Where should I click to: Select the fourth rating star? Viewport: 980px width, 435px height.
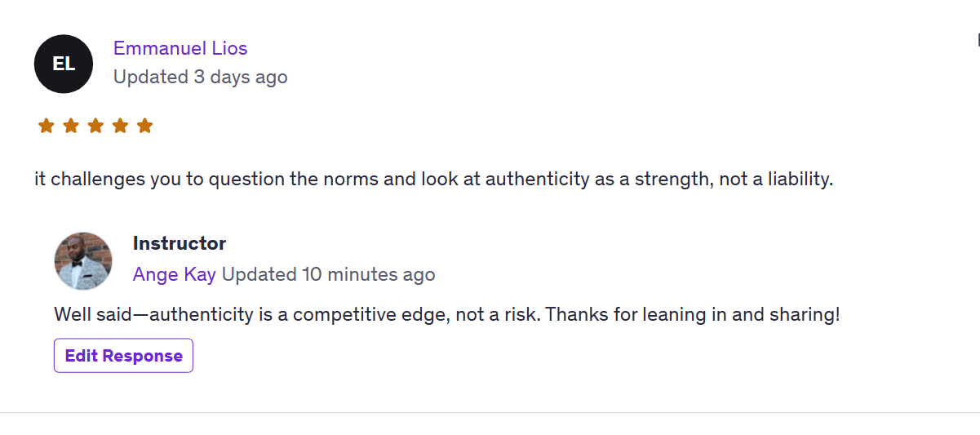pyautogui.click(x=120, y=126)
